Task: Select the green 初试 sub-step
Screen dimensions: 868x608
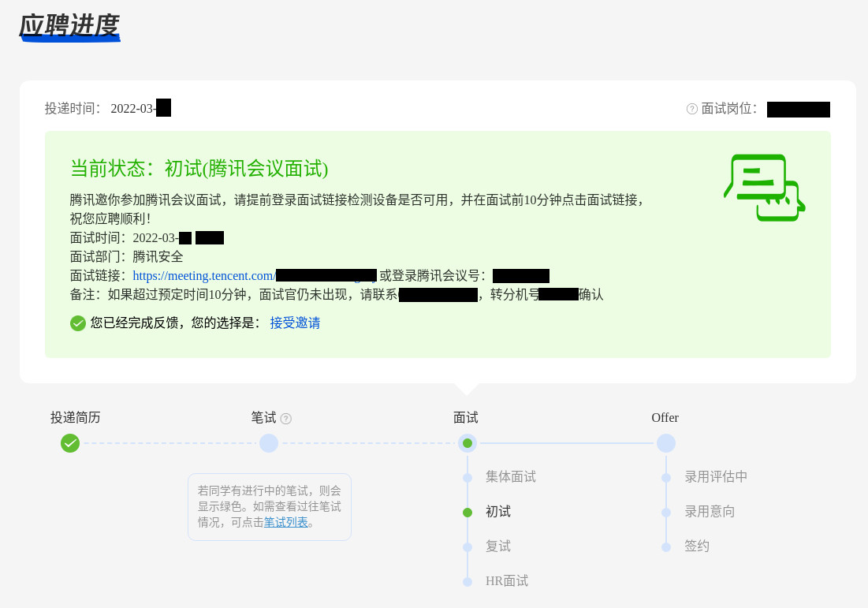Action: (497, 512)
